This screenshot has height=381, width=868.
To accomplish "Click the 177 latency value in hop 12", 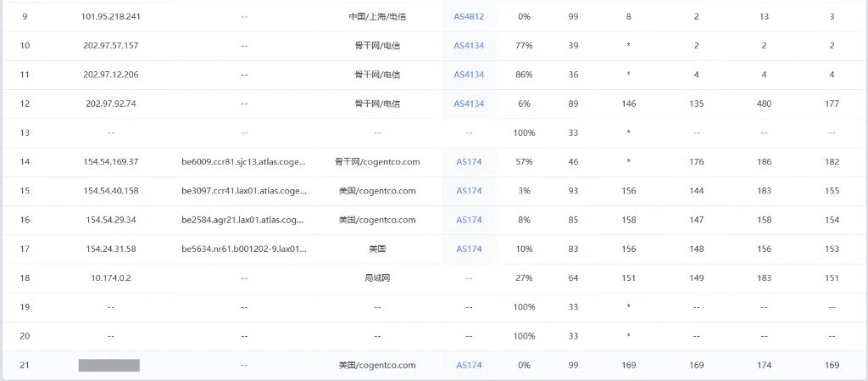I will click(832, 104).
